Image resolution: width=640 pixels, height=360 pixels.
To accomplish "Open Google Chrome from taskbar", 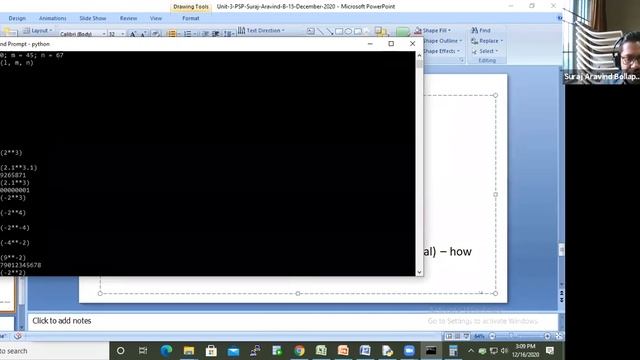I will tap(299, 351).
